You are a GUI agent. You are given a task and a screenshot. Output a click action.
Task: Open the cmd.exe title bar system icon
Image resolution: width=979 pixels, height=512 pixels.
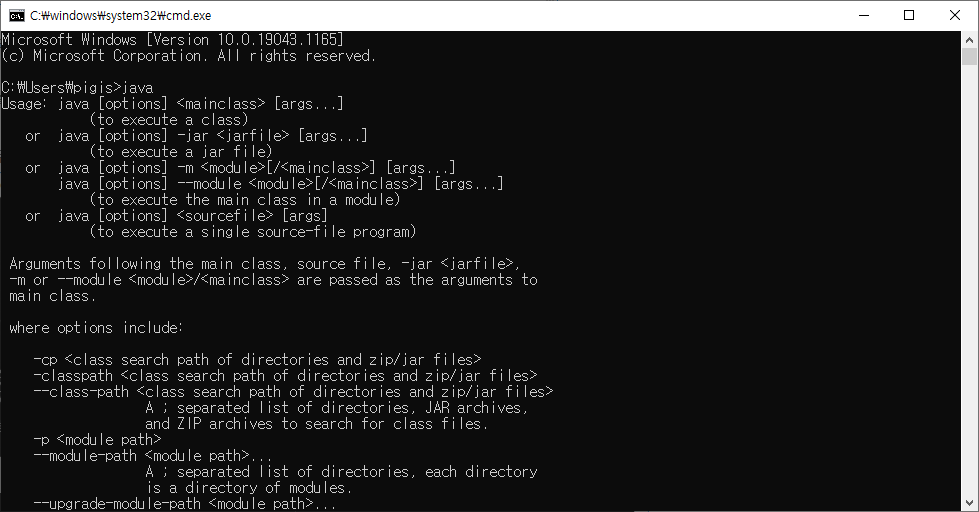click(x=17, y=16)
